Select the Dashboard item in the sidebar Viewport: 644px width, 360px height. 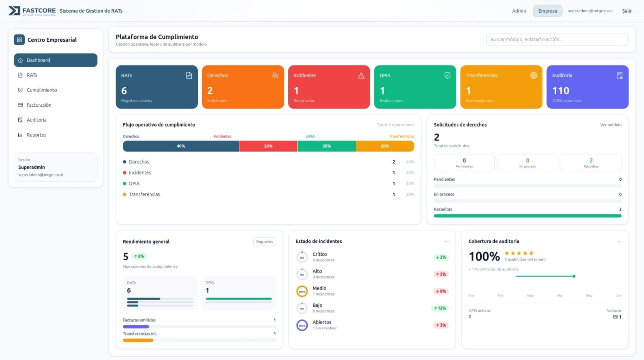point(38,60)
